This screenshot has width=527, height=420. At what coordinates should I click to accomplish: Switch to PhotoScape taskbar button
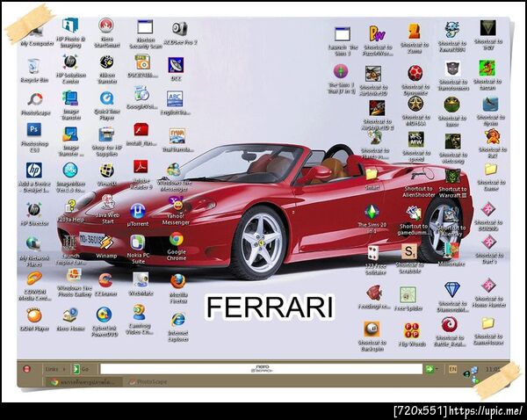(148, 381)
